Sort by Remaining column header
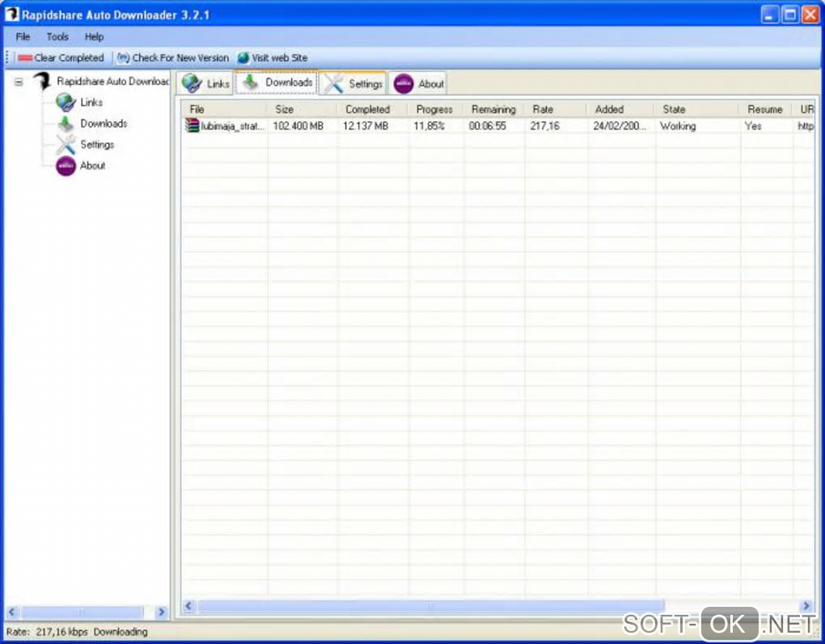The image size is (825, 644). pyautogui.click(x=493, y=109)
